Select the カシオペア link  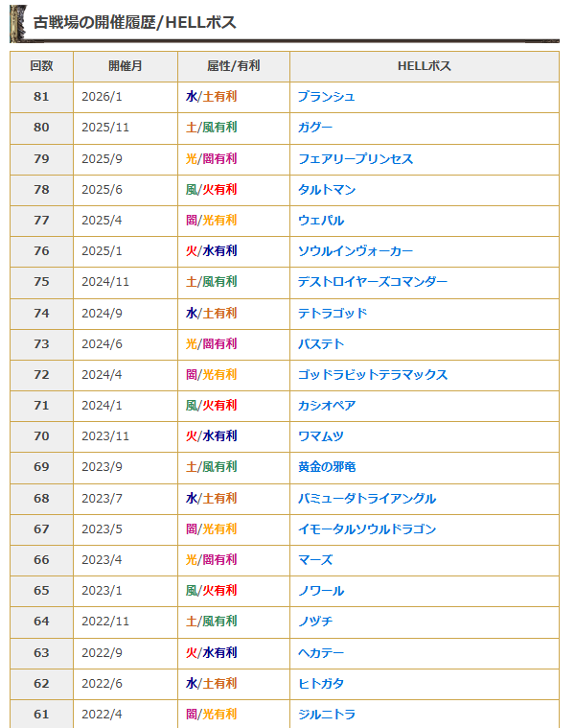tap(326, 406)
